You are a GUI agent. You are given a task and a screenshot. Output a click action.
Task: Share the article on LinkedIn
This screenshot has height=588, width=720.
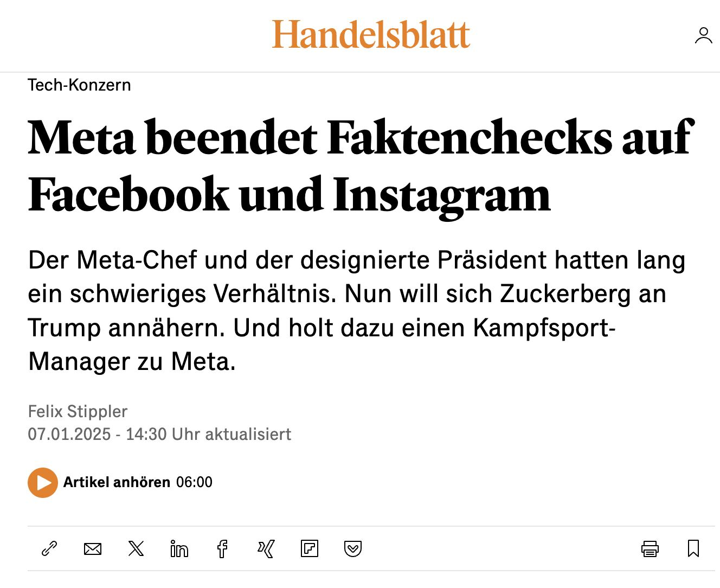click(x=179, y=549)
